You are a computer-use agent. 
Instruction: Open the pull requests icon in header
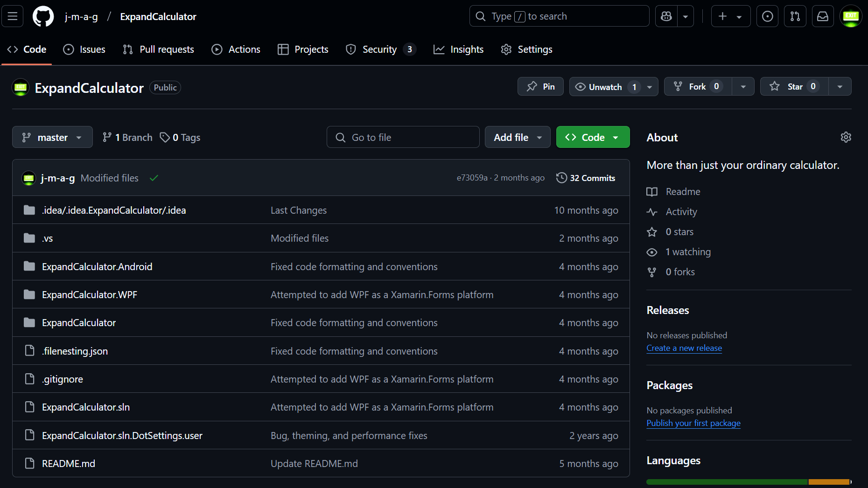795,16
